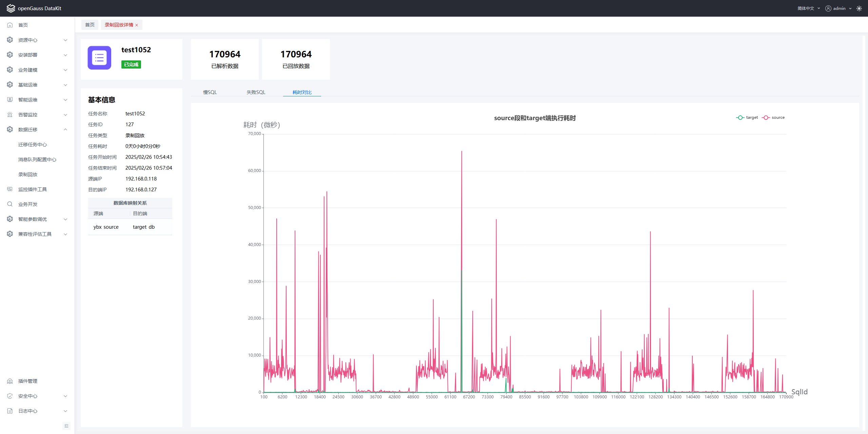Switch to the 慢SQL tab
The width and height of the screenshot is (868, 434).
(x=210, y=92)
